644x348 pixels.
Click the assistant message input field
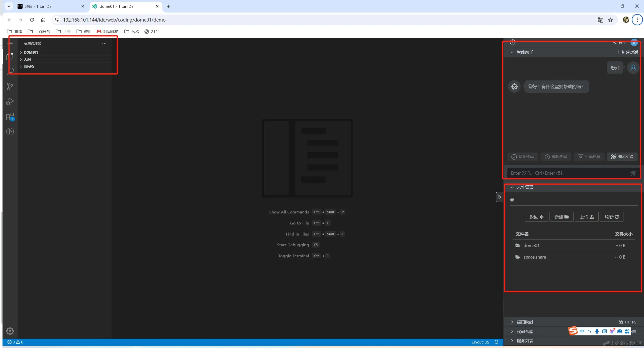(x=567, y=173)
